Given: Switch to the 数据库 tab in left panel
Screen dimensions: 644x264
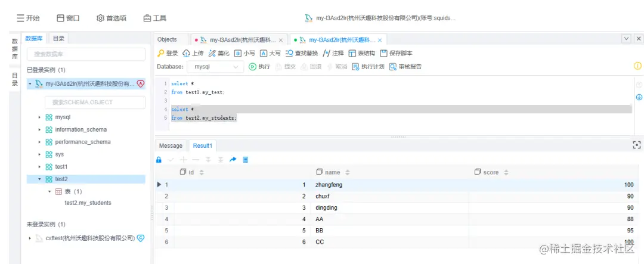Looking at the screenshot, I should pos(34,38).
